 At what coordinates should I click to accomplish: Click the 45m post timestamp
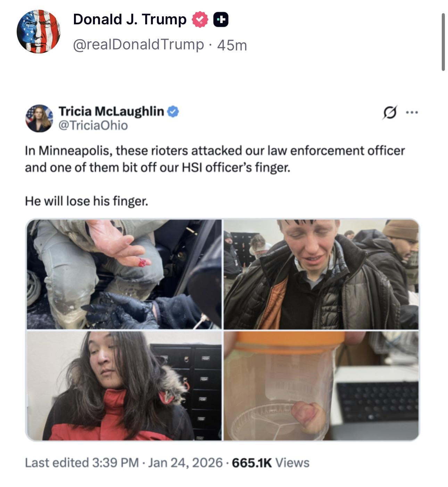coord(232,45)
